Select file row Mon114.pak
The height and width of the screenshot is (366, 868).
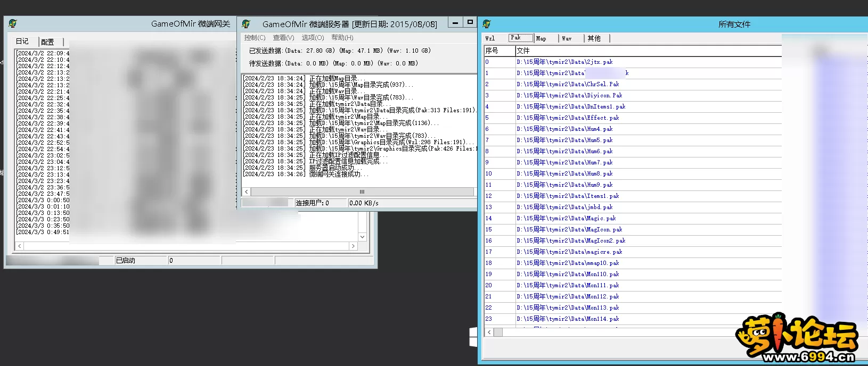coord(633,319)
